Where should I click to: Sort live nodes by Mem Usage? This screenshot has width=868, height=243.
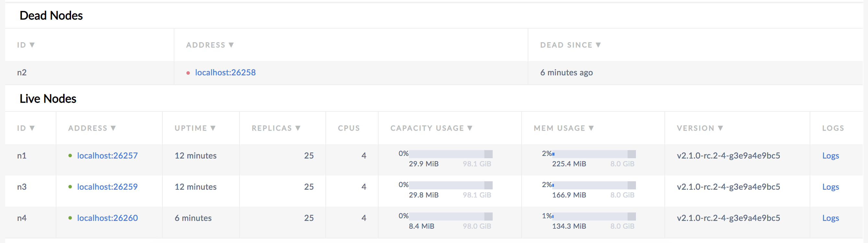click(x=563, y=128)
